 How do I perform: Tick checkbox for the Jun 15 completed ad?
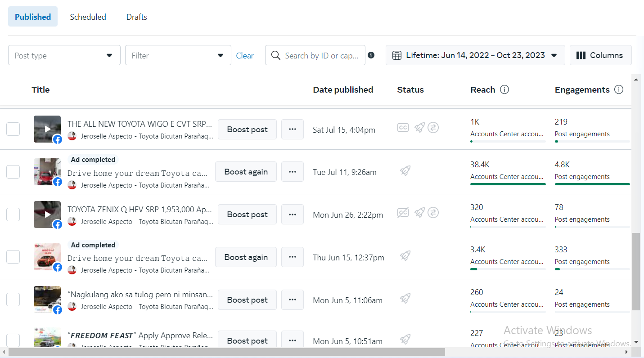[x=13, y=257]
